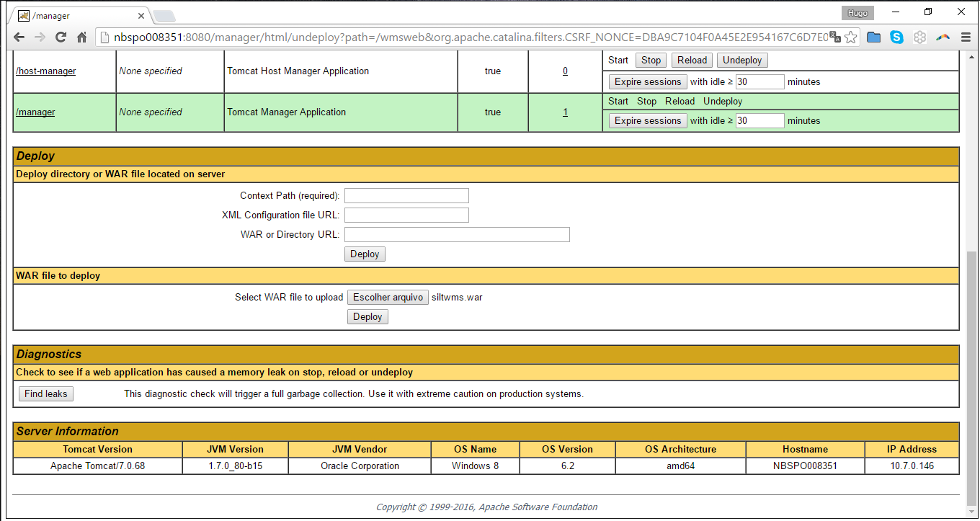The image size is (980, 521).
Task: Click the WAR or Directory URL field
Action: [457, 235]
